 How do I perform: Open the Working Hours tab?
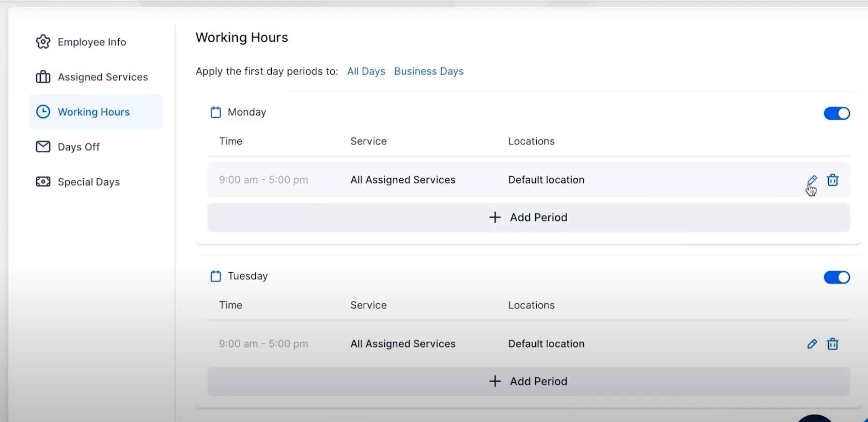93,112
